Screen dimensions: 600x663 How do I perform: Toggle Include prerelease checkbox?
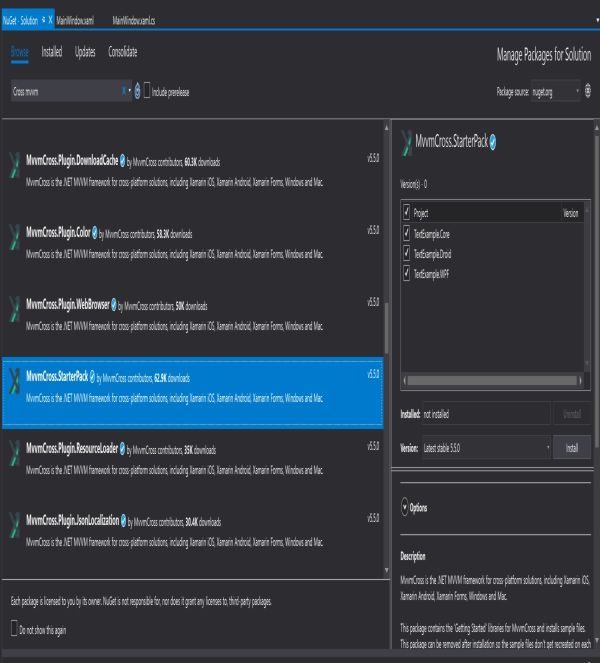pyautogui.click(x=147, y=90)
